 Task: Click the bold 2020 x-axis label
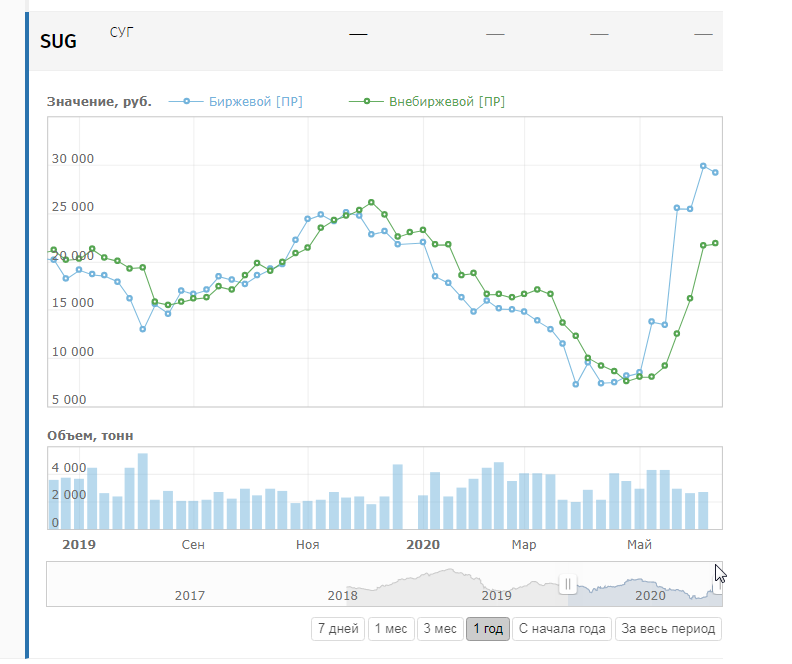(423, 545)
